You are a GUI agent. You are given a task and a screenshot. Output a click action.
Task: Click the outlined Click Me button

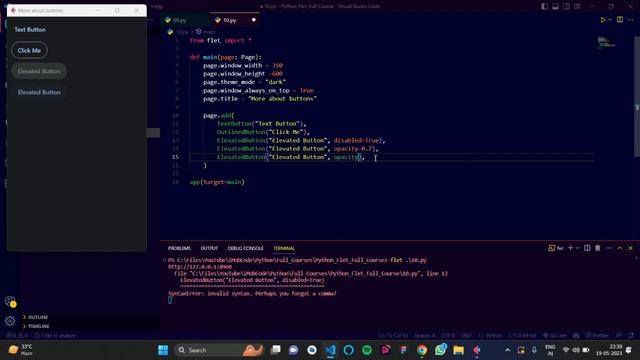tap(29, 50)
